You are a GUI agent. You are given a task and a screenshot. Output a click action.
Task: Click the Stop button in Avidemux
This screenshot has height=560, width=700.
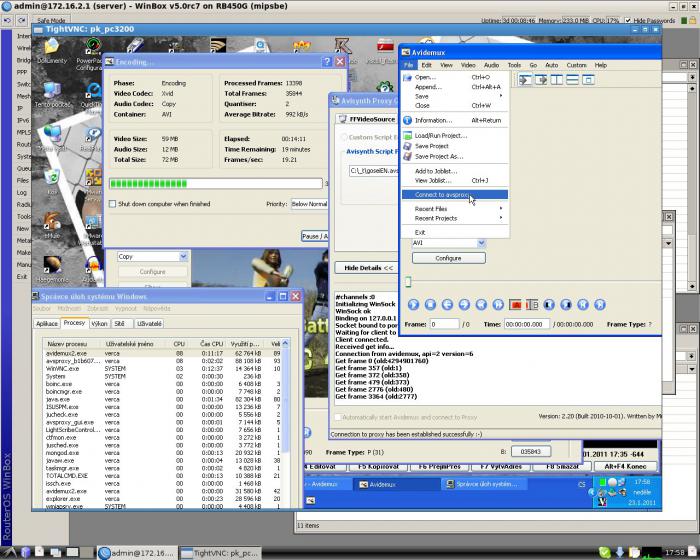point(430,305)
